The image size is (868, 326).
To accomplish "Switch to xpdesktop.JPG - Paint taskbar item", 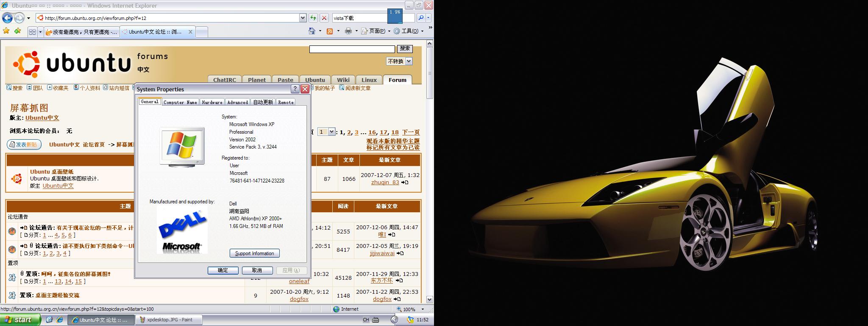I will [x=169, y=320].
